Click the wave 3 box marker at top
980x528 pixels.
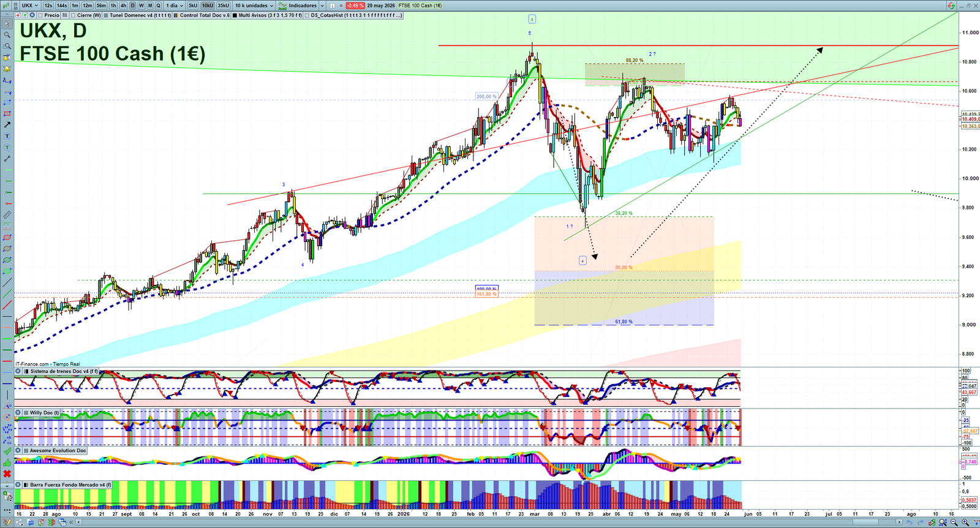532,20
